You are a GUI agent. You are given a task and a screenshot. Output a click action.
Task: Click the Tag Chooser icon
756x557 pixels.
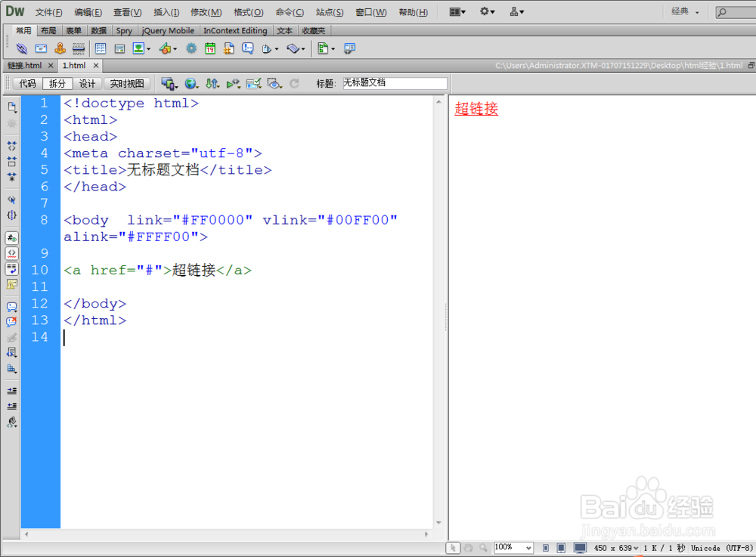(x=349, y=48)
